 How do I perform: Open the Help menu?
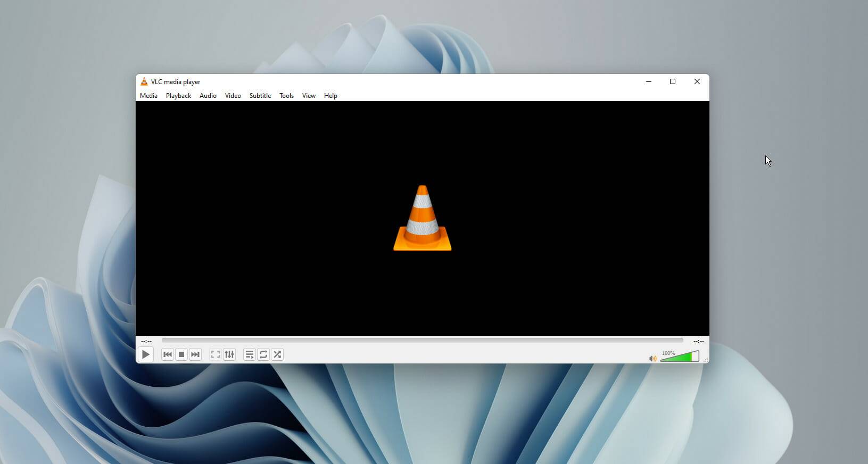pos(330,96)
